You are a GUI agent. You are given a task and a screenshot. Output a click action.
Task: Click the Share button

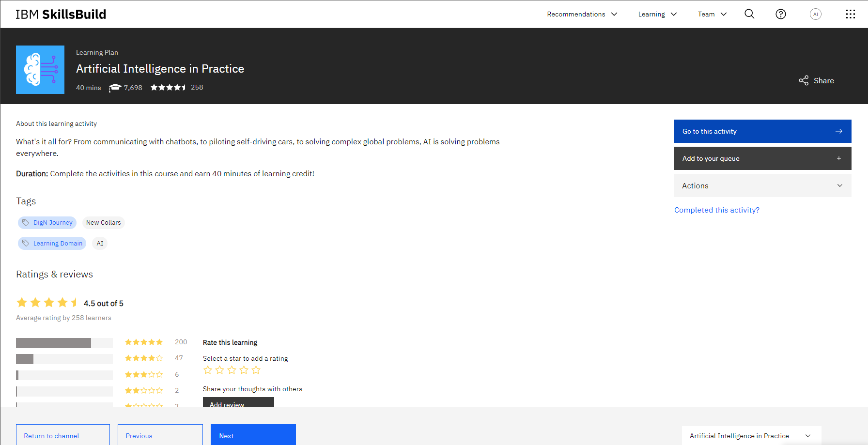click(x=817, y=80)
